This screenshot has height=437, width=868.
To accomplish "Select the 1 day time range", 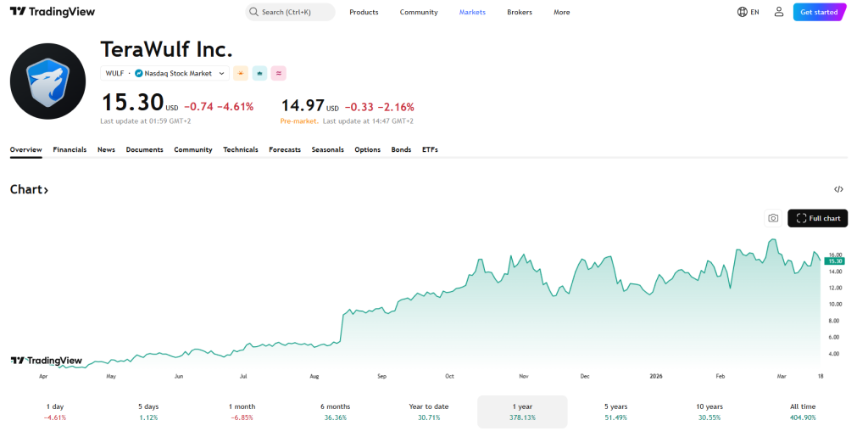I will pos(55,412).
